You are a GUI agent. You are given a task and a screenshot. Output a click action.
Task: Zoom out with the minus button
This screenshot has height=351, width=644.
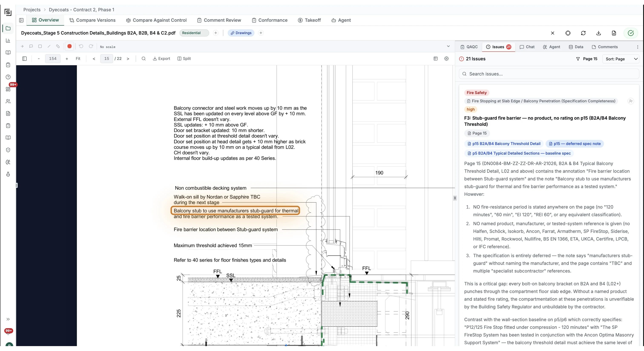(39, 59)
